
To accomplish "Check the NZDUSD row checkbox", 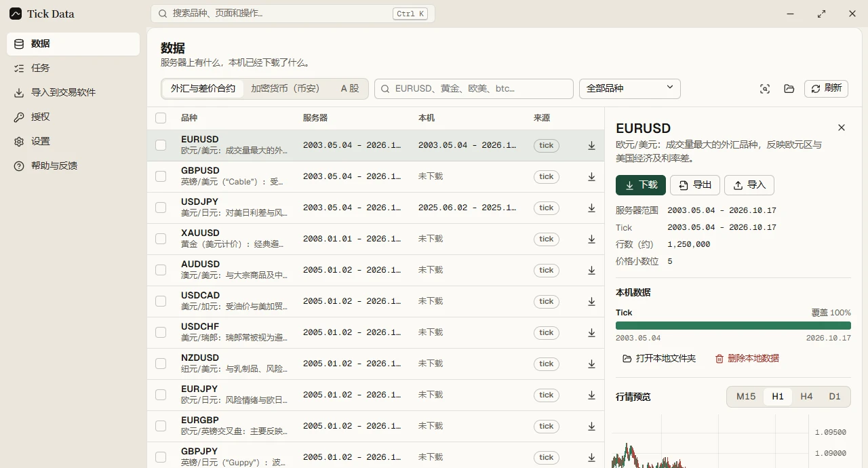I will [x=161, y=364].
